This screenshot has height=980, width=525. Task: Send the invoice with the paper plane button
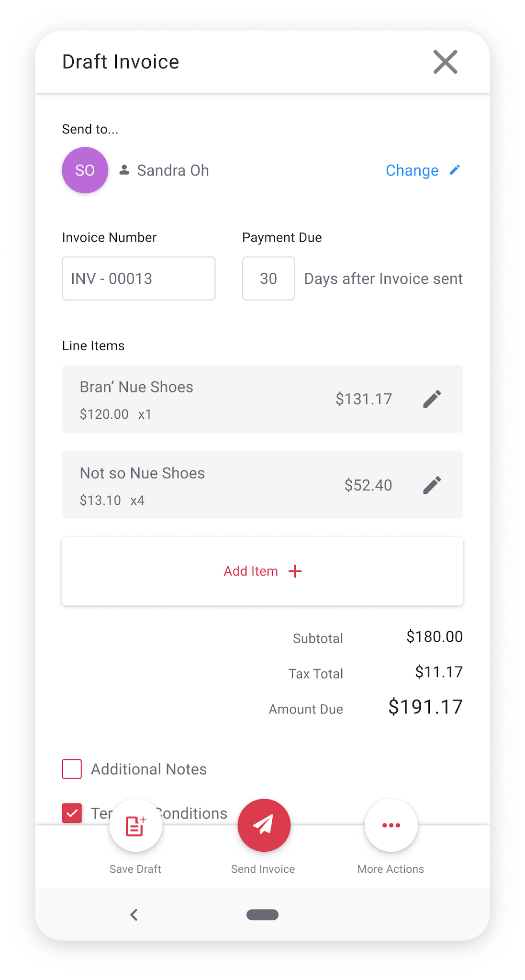[264, 825]
